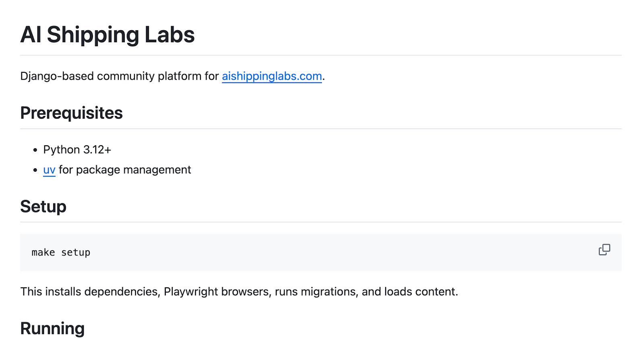Open the aishippinglabs.com link
Viewport: 644px width, 340px height.
coord(272,76)
